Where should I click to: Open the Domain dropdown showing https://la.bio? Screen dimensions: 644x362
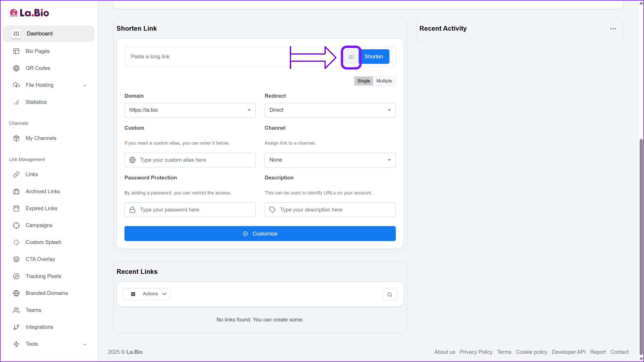(x=190, y=110)
